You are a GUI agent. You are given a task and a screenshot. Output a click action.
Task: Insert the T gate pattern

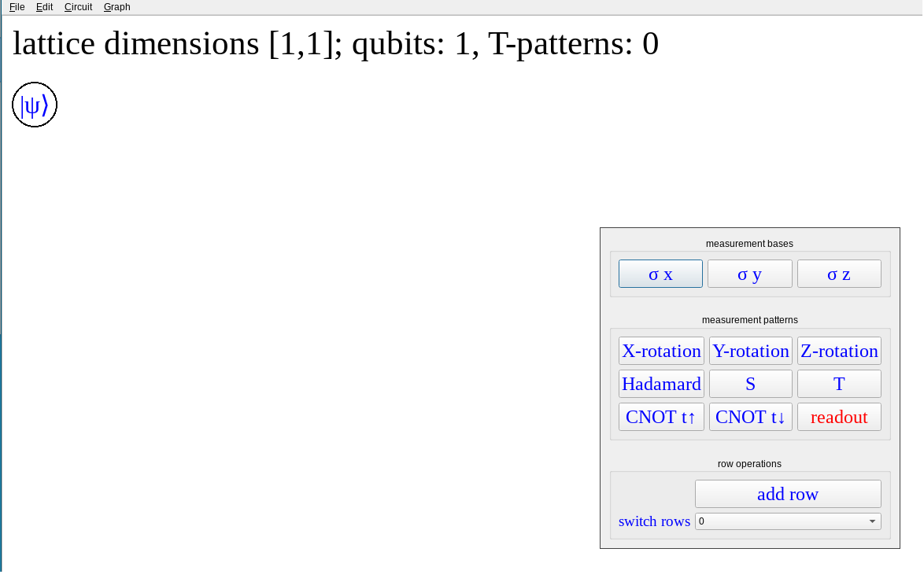[839, 384]
